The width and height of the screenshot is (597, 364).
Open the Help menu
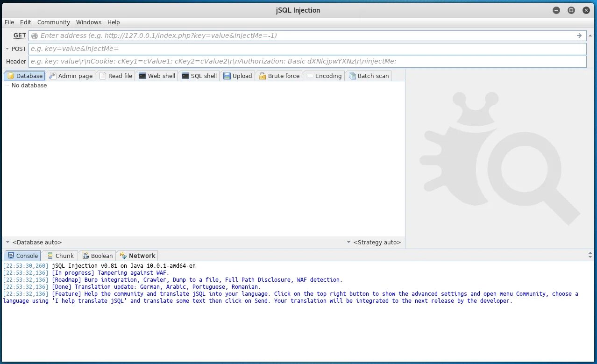(x=114, y=22)
